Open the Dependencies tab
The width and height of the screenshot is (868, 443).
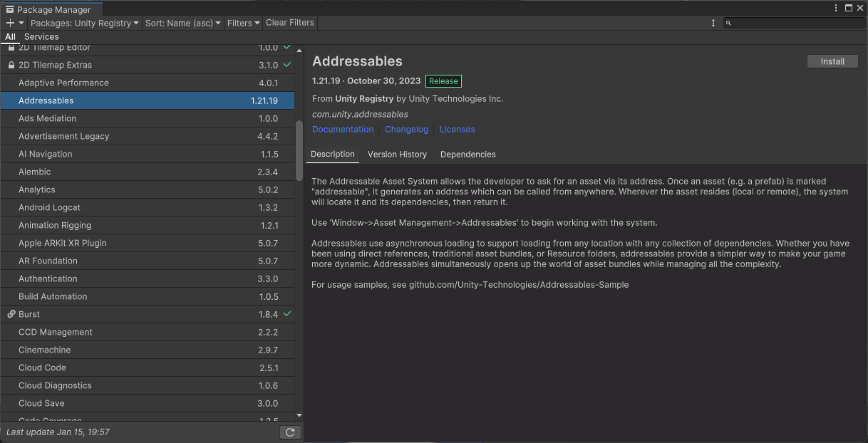tap(468, 155)
